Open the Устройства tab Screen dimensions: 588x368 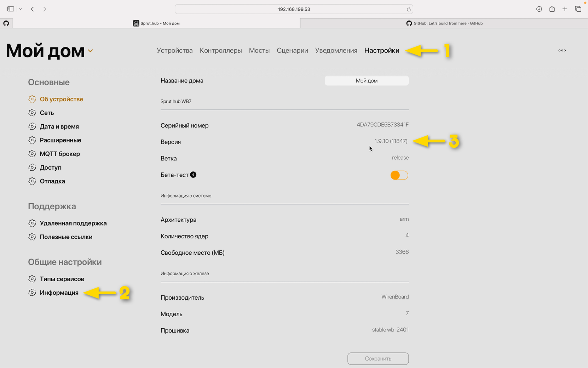(174, 50)
